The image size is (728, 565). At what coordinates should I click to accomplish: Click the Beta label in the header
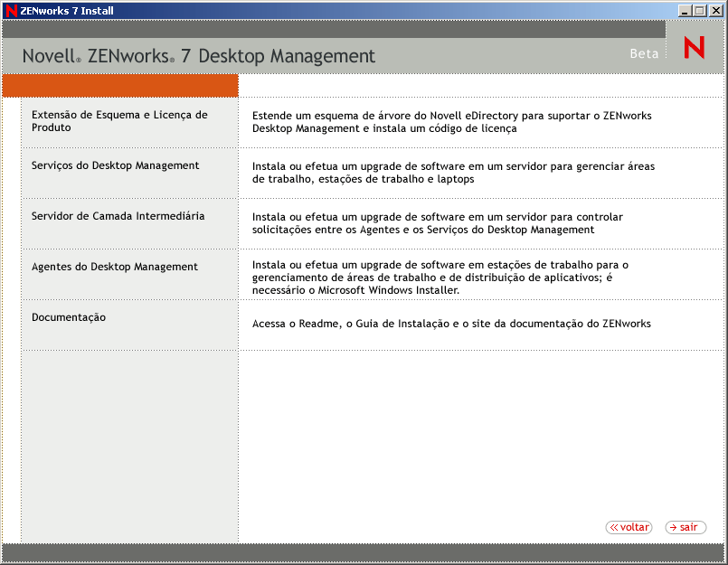tap(644, 53)
